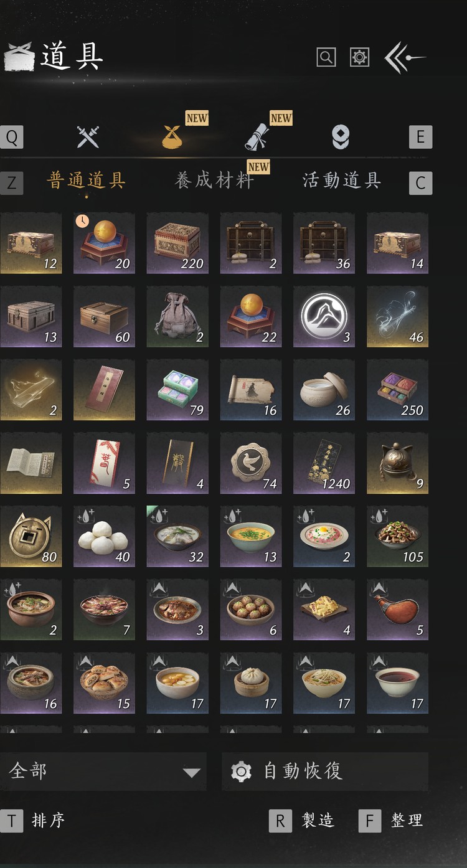
Task: Select the dove medallion with 74
Action: pos(250,463)
